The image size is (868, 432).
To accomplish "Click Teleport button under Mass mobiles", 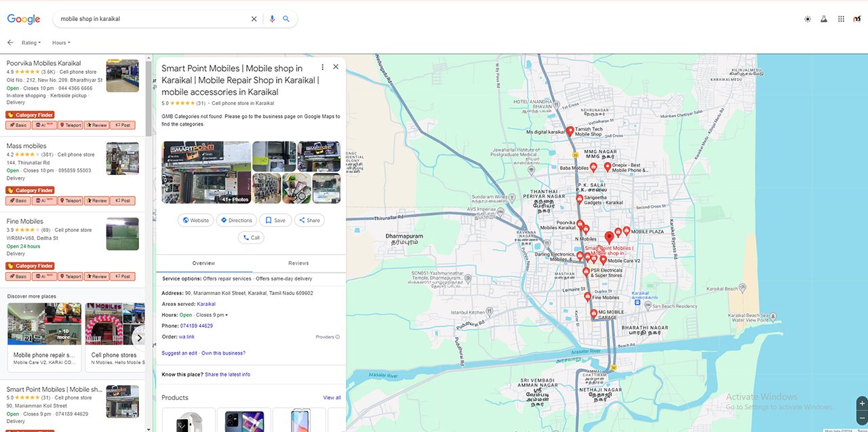I will [x=71, y=201].
